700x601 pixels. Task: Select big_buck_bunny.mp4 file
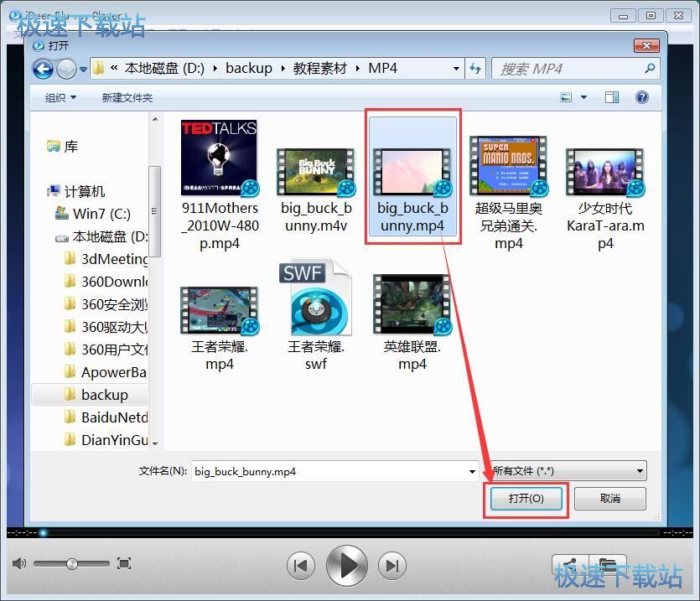pyautogui.click(x=412, y=177)
